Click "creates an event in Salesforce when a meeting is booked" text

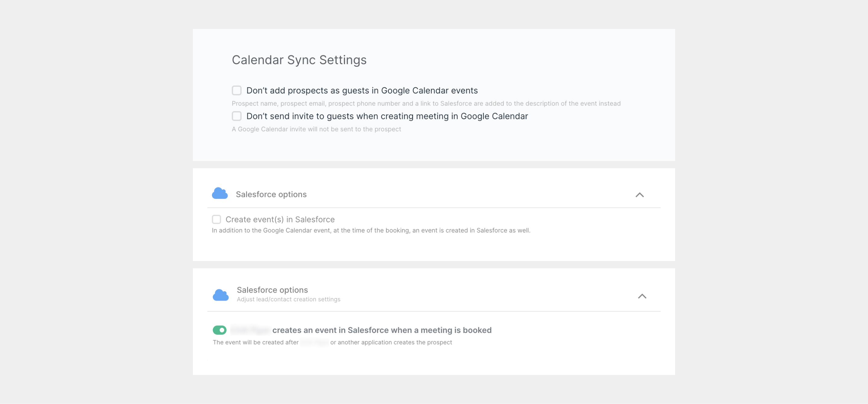click(x=382, y=330)
